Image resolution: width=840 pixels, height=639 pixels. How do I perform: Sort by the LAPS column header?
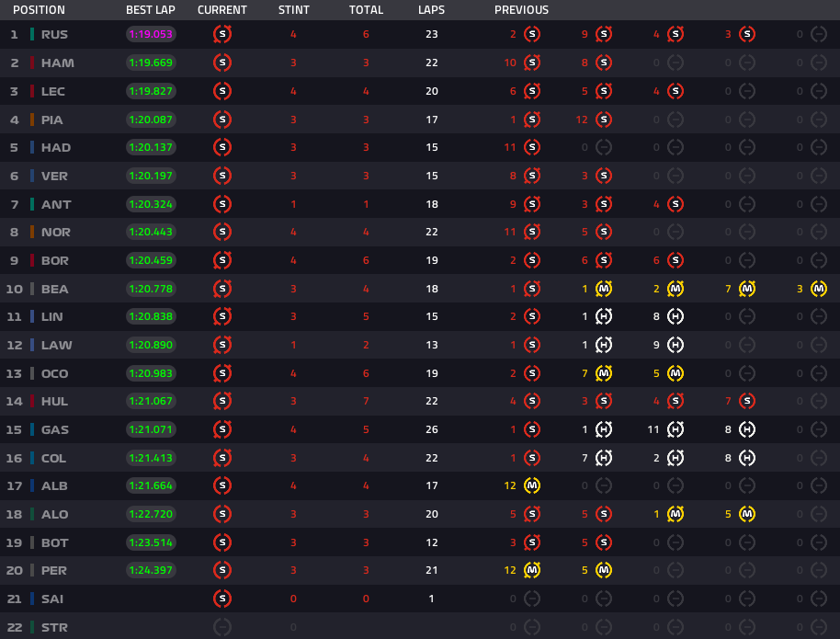coord(431,10)
